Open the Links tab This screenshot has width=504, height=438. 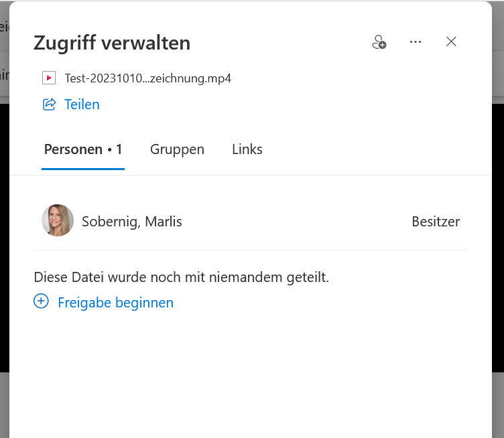[x=247, y=149]
